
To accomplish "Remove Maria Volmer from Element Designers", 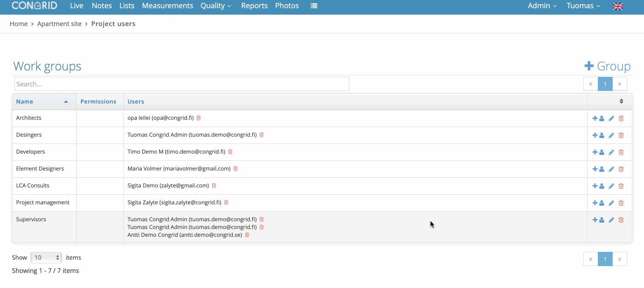I will [x=235, y=169].
